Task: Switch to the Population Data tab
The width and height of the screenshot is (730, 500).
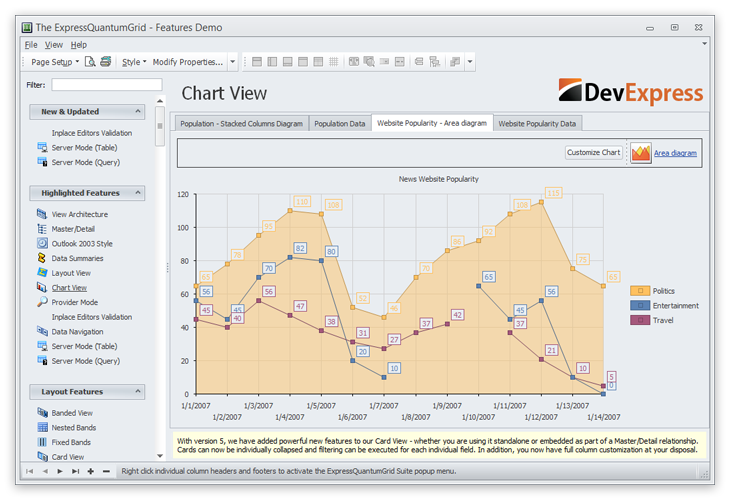Action: pyautogui.click(x=339, y=123)
